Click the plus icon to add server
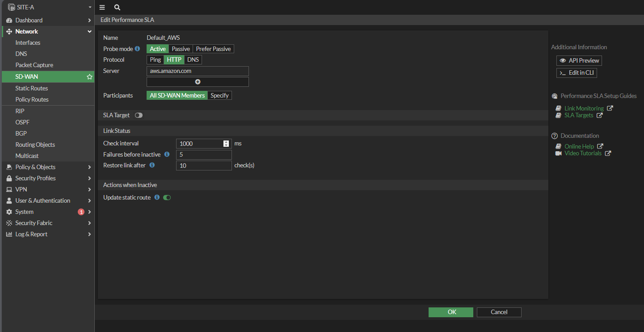Viewport: 644px width, 332px height. [198, 82]
